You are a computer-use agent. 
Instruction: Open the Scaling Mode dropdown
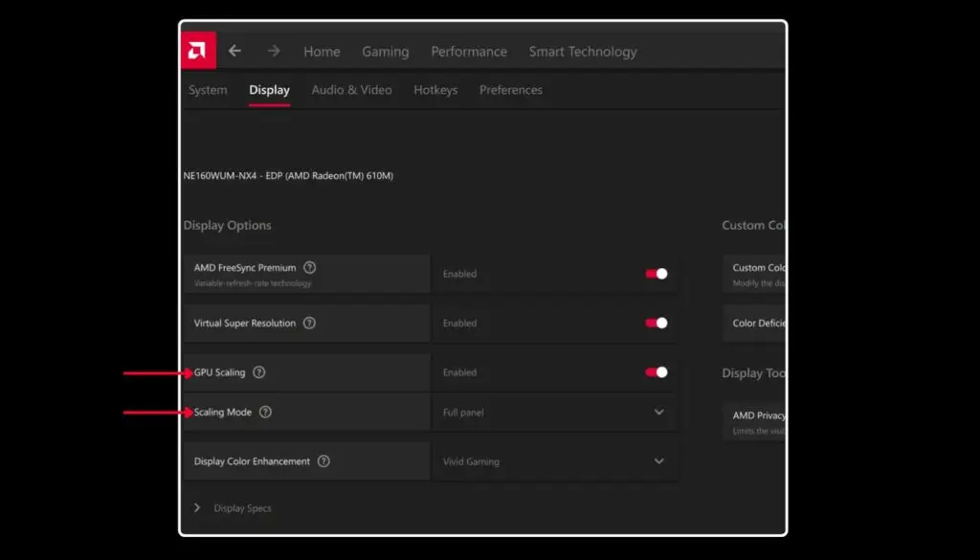pyautogui.click(x=554, y=413)
